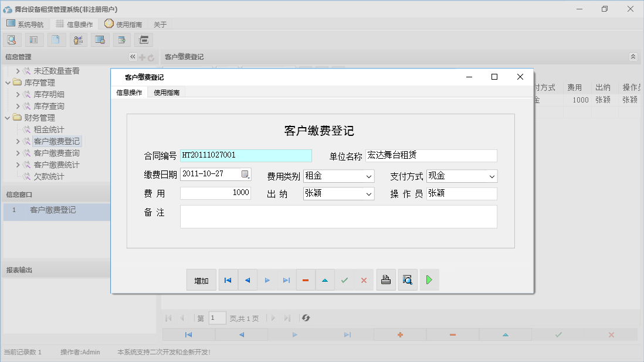This screenshot has height=362, width=644.
Task: Click the refresh icon on the pagination bar
Action: coord(304,317)
